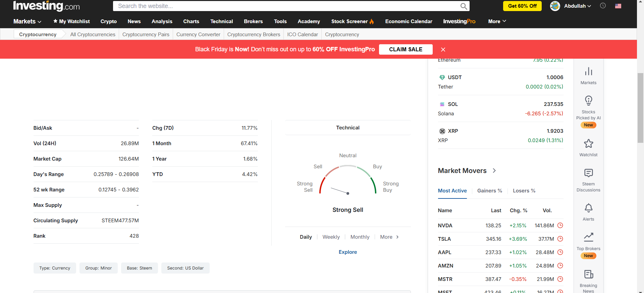Open Market Movers arrow link
Image resolution: width=644 pixels, height=293 pixels.
[x=494, y=171]
